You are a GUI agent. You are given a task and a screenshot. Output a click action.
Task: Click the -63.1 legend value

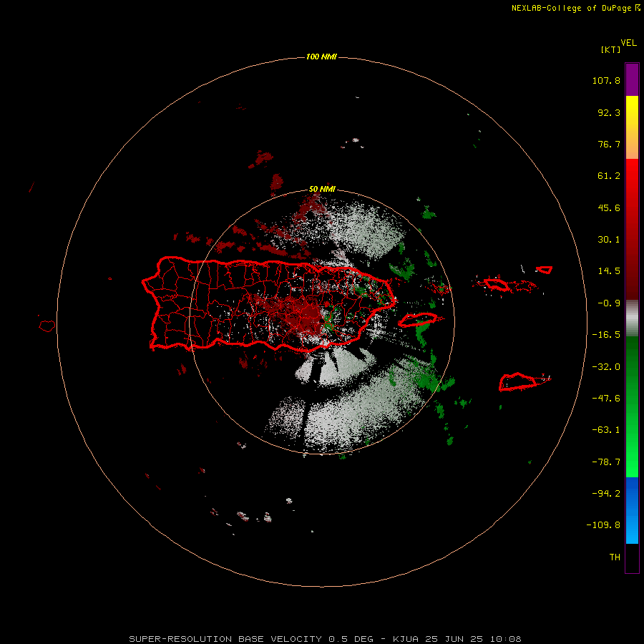click(606, 430)
